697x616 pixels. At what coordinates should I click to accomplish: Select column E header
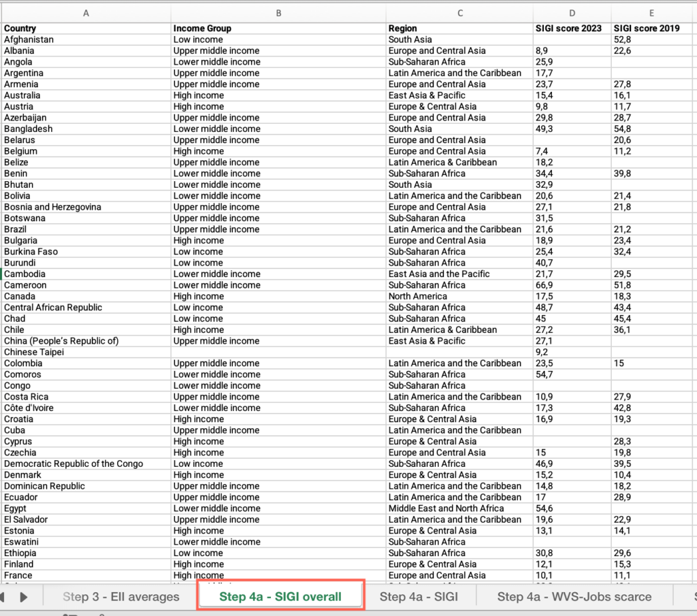click(x=651, y=14)
